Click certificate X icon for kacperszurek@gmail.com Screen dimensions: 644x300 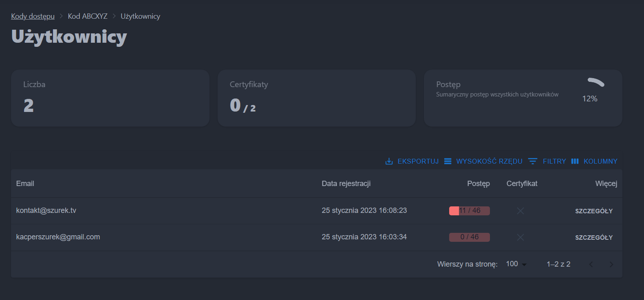coord(520,237)
